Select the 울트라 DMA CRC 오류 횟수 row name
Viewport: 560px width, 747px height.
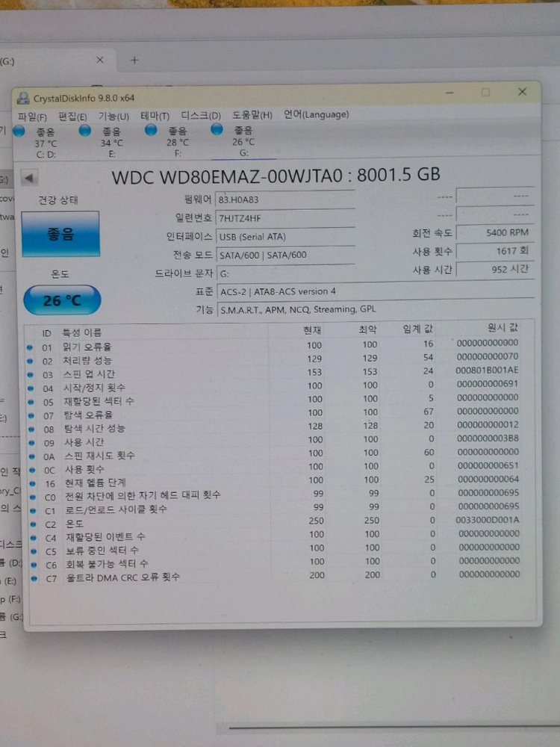coord(123,577)
